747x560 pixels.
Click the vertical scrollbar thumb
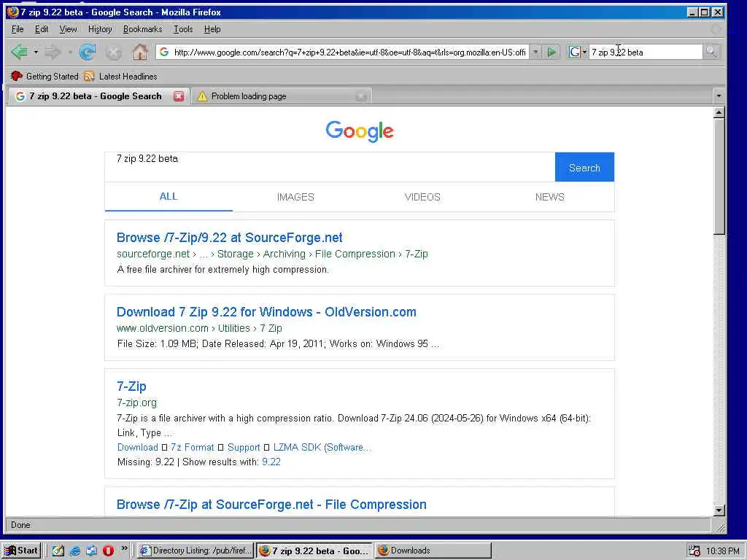tap(719, 176)
